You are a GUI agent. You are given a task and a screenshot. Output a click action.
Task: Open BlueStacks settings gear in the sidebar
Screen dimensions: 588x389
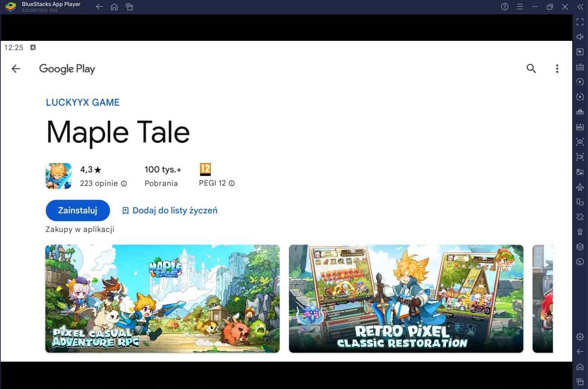(x=580, y=337)
